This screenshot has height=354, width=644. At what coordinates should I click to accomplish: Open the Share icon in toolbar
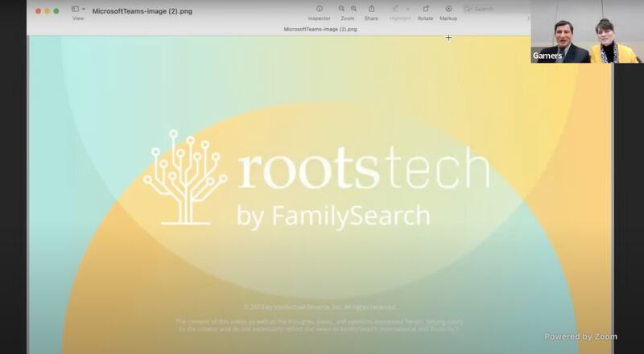[x=371, y=9]
